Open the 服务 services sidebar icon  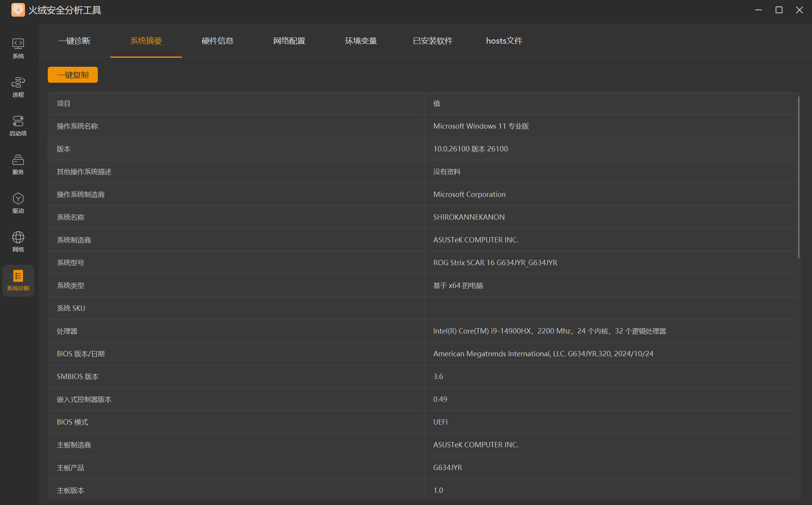18,165
